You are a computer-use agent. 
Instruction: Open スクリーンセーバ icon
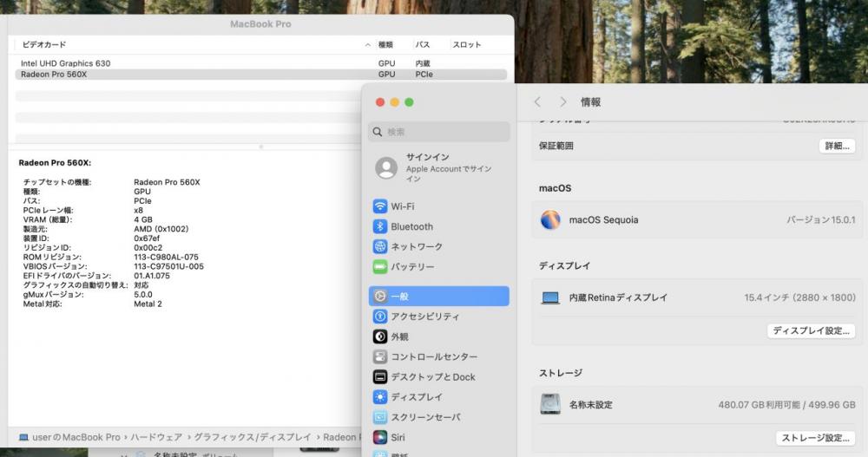[380, 417]
